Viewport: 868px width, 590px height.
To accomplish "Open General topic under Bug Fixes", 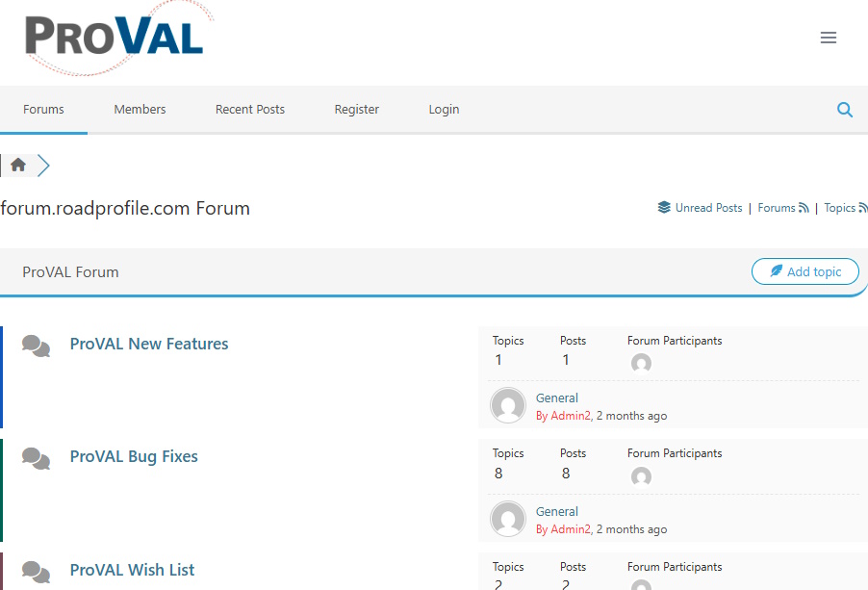I will [x=557, y=511].
